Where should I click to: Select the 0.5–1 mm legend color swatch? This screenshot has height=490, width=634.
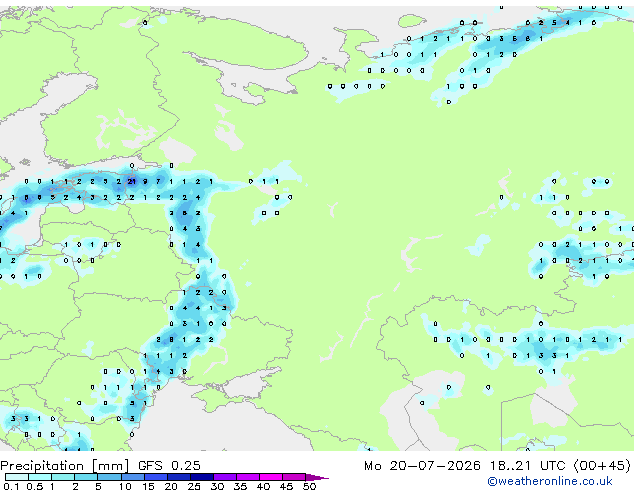click(x=40, y=477)
